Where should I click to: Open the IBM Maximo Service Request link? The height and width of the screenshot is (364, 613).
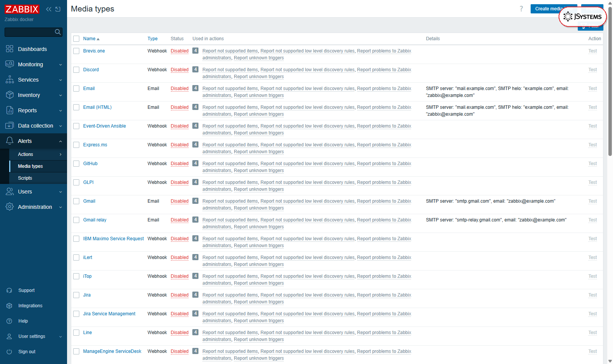(113, 239)
